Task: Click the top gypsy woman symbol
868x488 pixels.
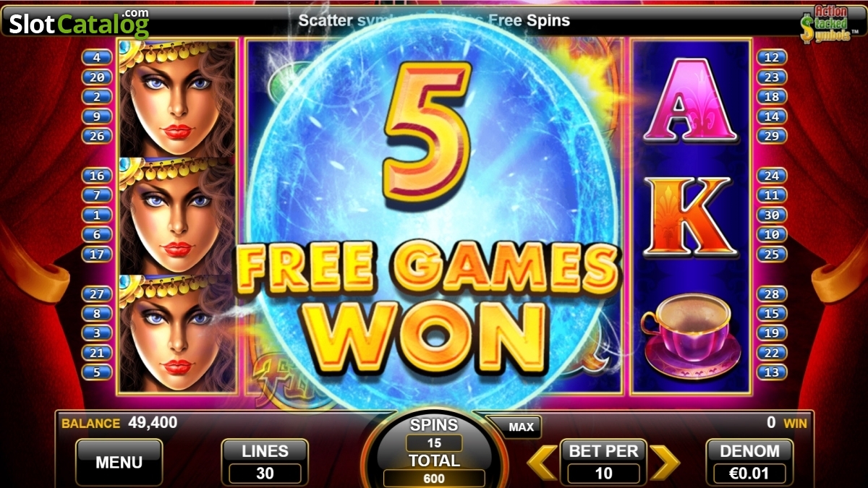Action: click(177, 99)
